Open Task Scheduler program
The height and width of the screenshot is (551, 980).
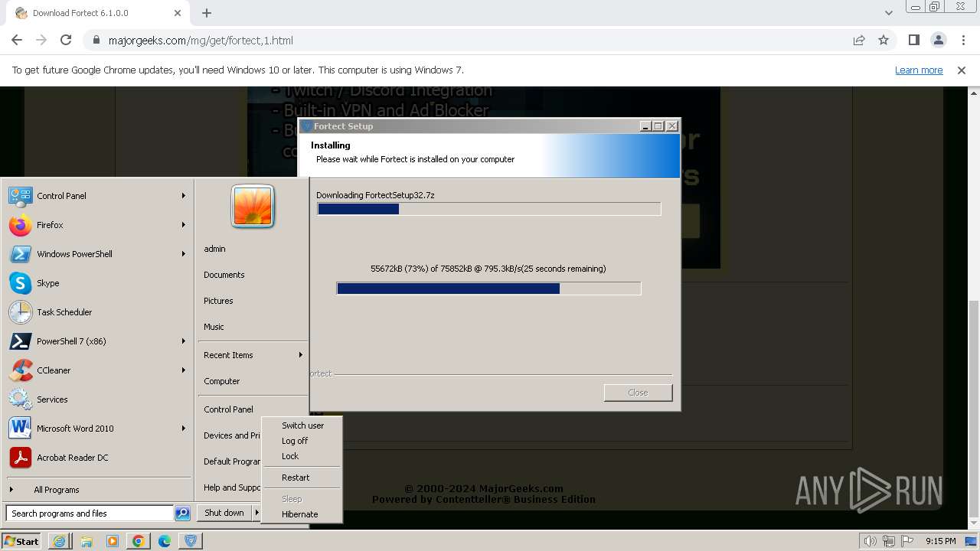(x=97, y=312)
